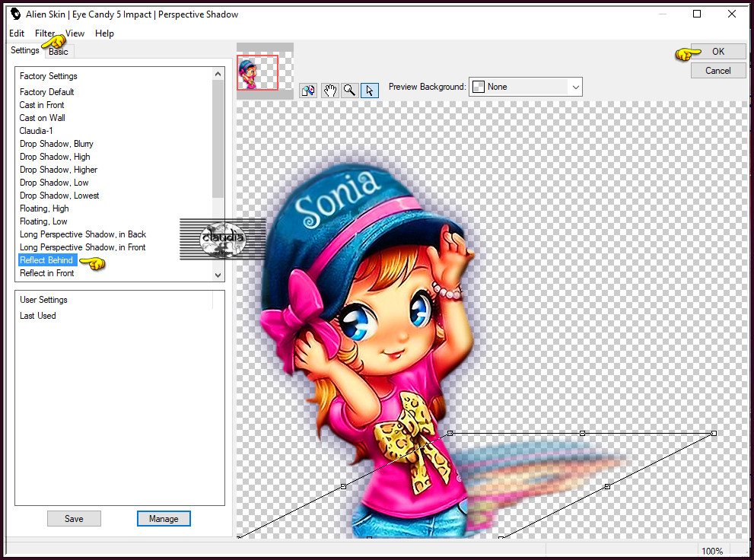Viewport: 754px width, 560px height.
Task: Select Drop Shadow, Lowest preset
Action: pyautogui.click(x=59, y=196)
